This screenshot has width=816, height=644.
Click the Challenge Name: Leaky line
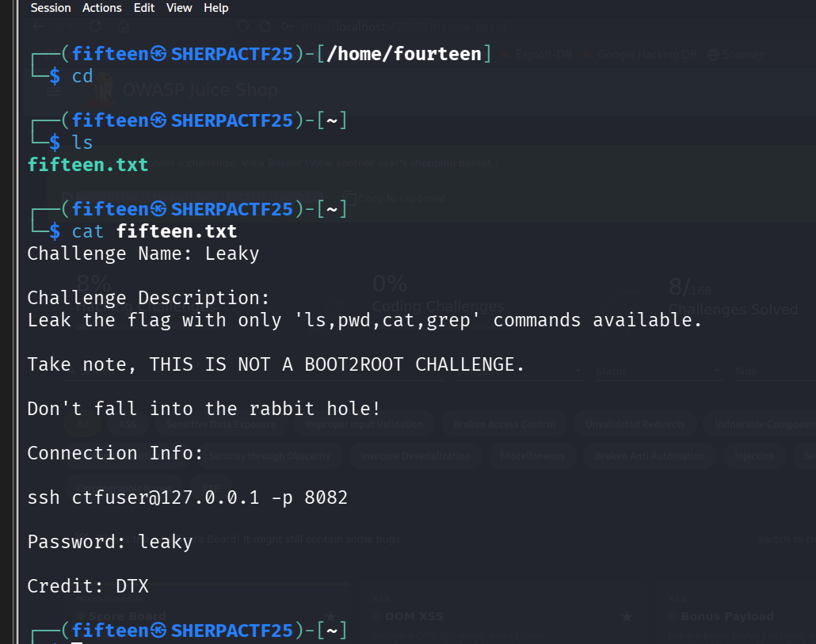(x=143, y=253)
